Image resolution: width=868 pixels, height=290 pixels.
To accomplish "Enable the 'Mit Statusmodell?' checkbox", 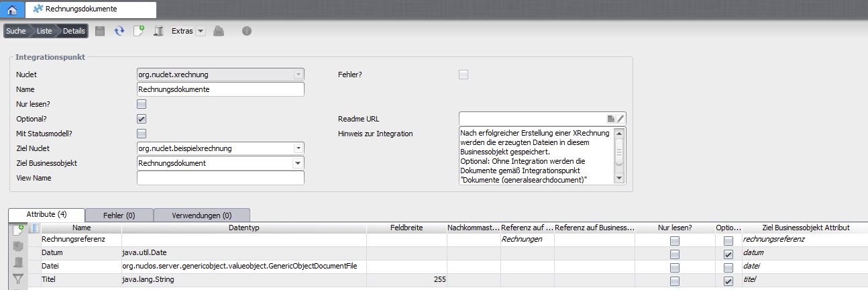I will tap(142, 134).
